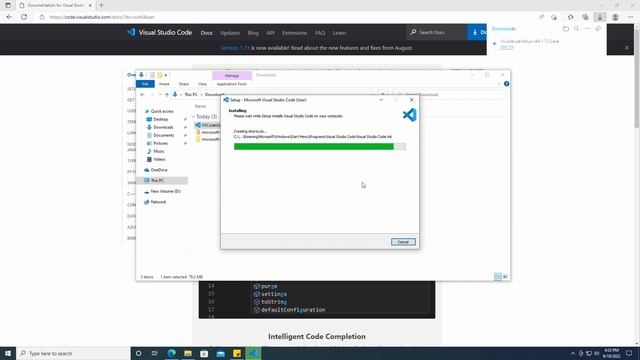Viewport: 640px width, 360px height.
Task: Open the browser settings and more menu
Action: coord(630,17)
